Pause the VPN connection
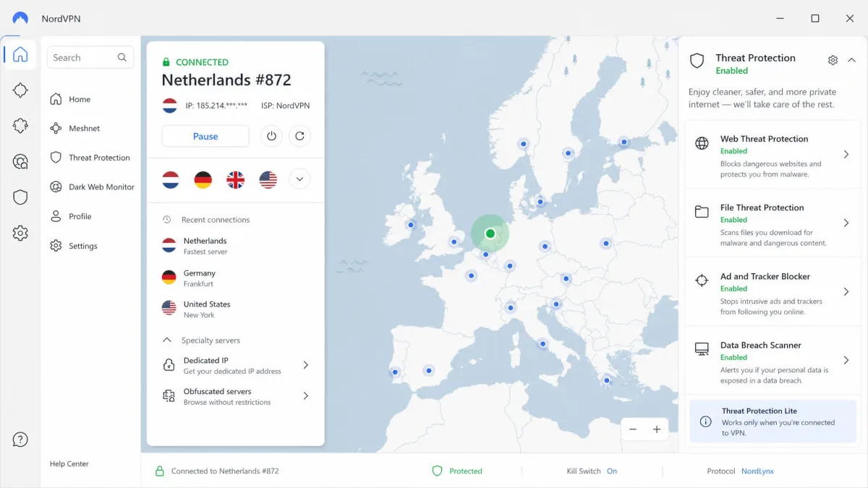 coord(205,136)
